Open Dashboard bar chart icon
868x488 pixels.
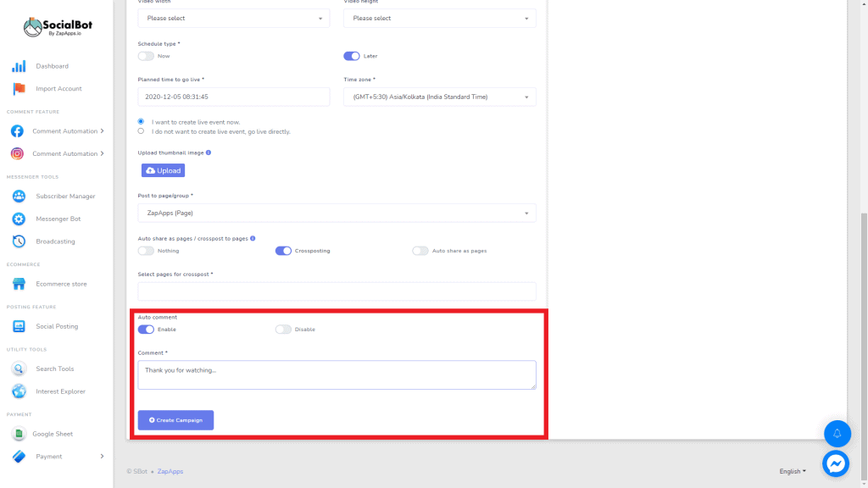point(19,66)
